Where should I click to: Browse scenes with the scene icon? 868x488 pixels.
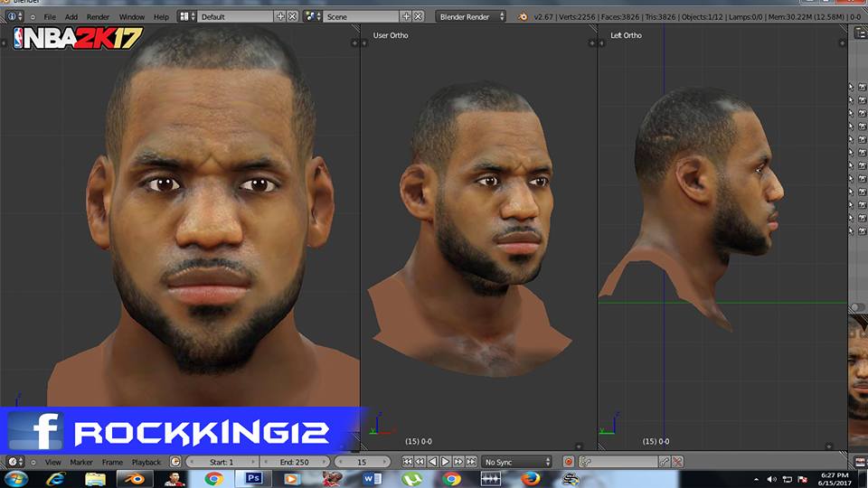(313, 16)
